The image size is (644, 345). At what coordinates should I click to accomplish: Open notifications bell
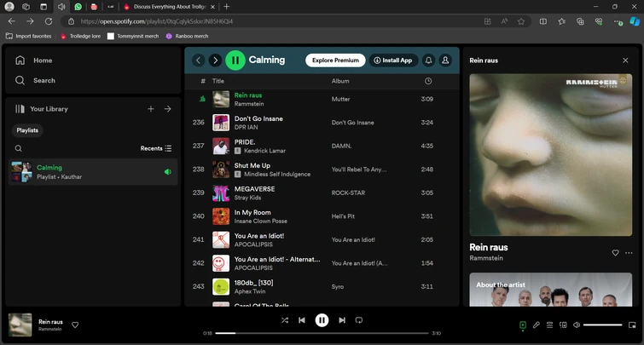(428, 60)
